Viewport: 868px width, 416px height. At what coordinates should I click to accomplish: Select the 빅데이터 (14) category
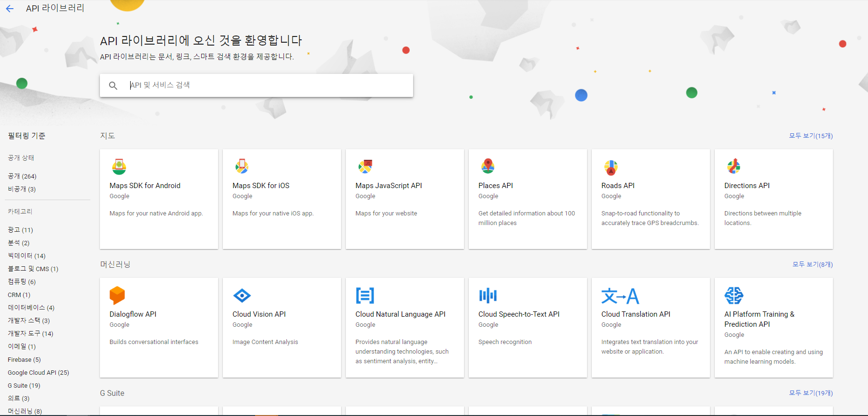tap(26, 256)
